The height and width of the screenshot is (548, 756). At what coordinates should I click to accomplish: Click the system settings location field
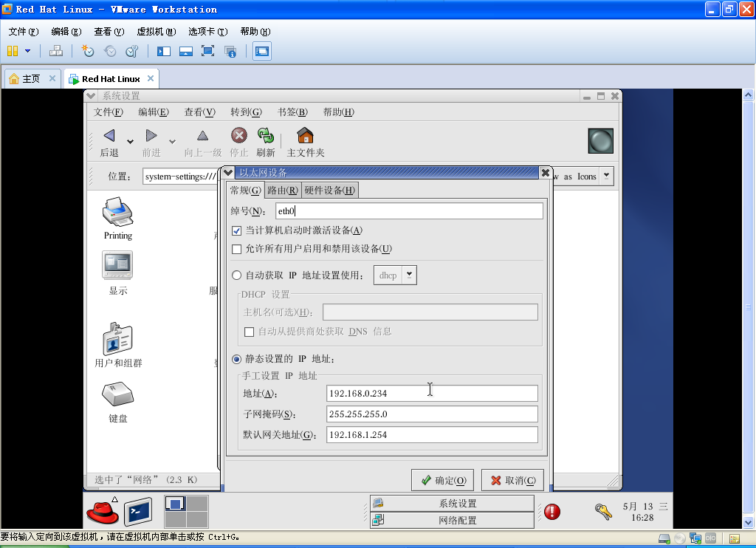pyautogui.click(x=180, y=177)
